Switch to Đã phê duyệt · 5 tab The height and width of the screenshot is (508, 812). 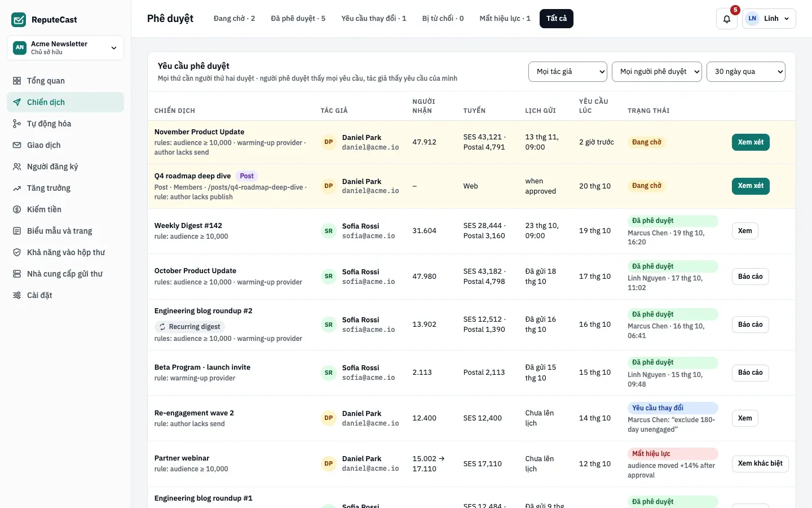pyautogui.click(x=298, y=19)
